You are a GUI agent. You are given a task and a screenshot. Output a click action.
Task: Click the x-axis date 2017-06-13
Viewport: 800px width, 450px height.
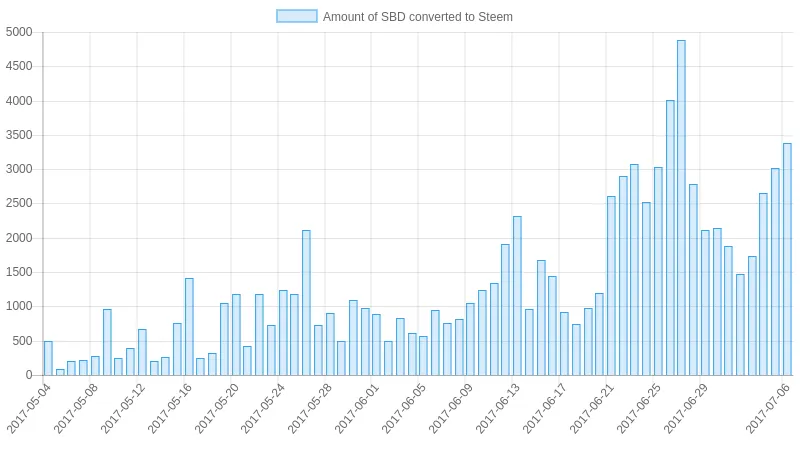coord(497,409)
